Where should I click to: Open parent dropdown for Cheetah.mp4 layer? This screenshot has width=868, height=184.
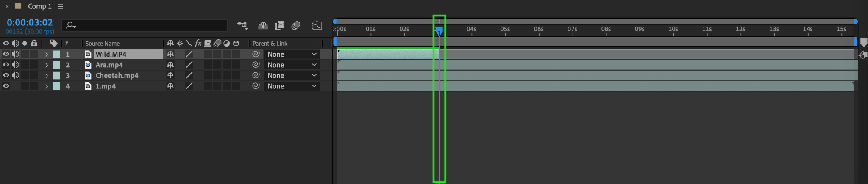292,75
